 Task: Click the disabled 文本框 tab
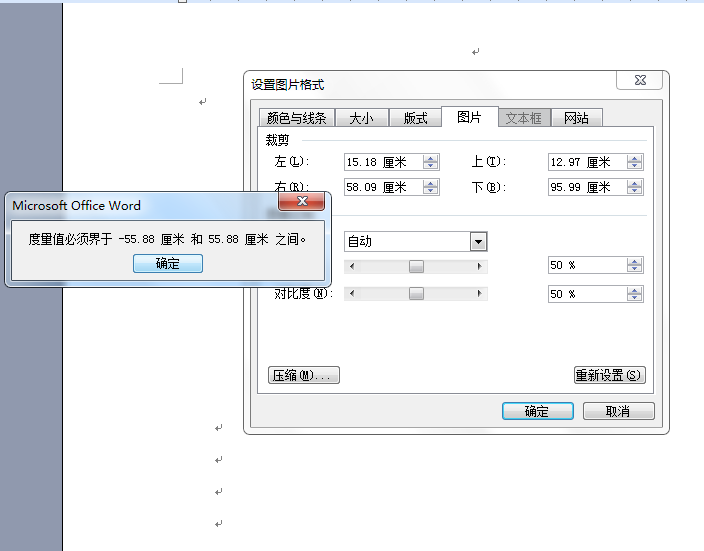pyautogui.click(x=524, y=118)
